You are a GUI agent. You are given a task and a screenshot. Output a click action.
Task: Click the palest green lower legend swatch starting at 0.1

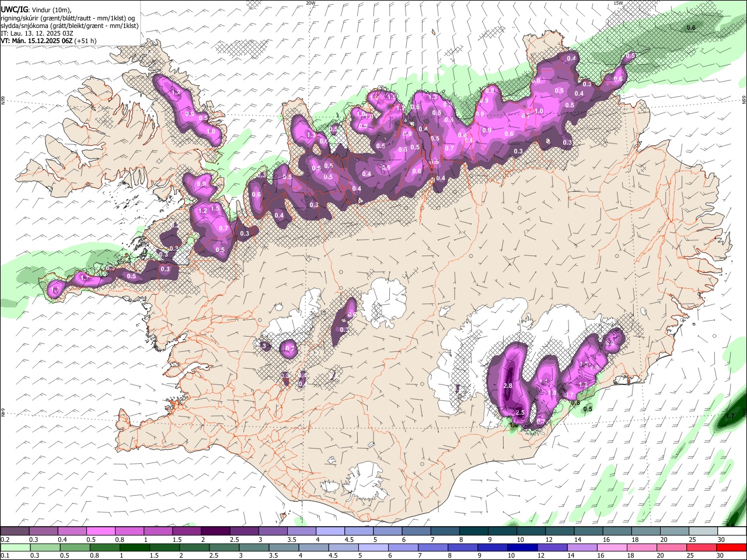[15, 547]
